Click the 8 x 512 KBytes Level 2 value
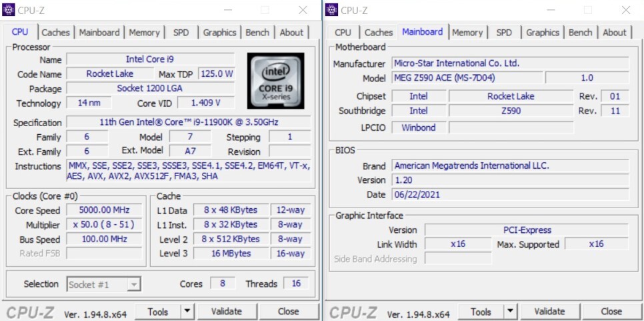The image size is (644, 321). pos(231,239)
